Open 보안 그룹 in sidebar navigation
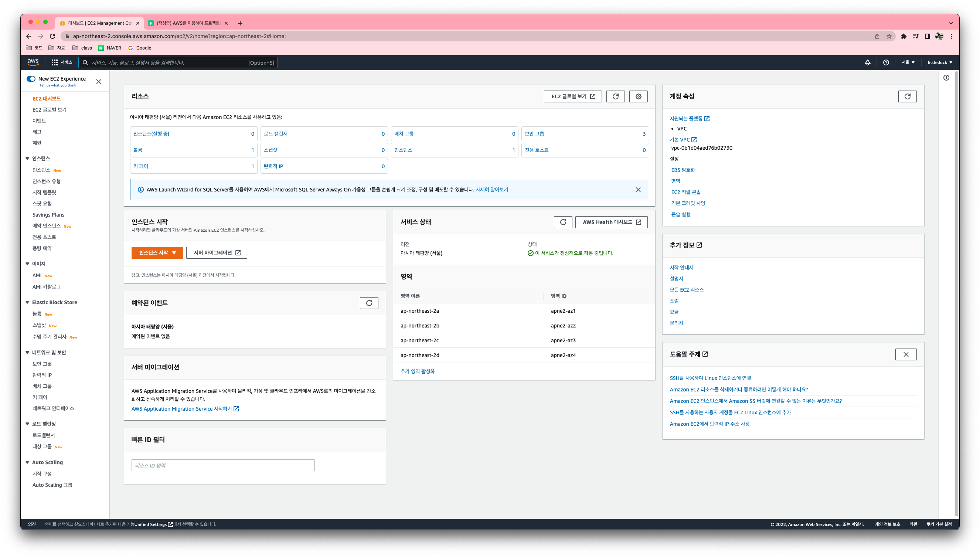 (x=42, y=364)
